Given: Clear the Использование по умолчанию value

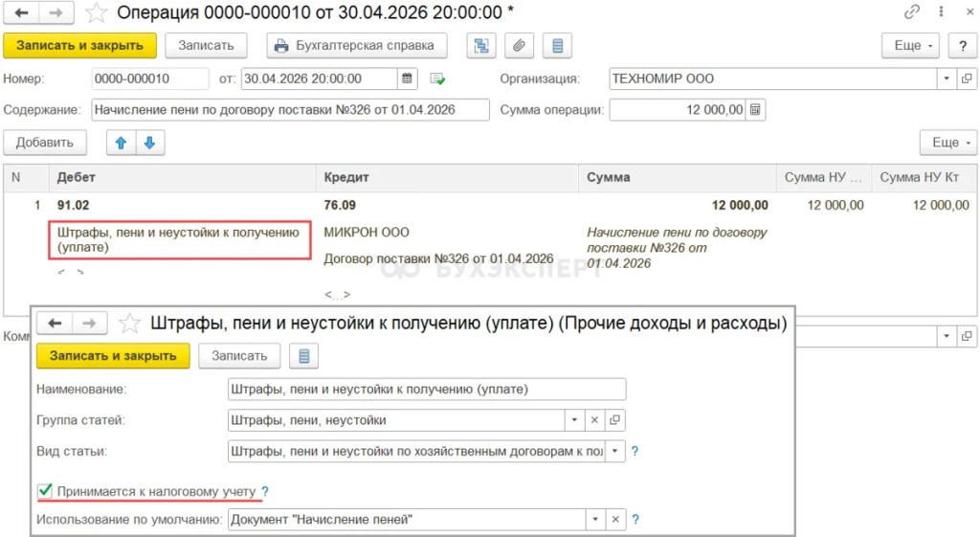Looking at the screenshot, I should [x=615, y=520].
